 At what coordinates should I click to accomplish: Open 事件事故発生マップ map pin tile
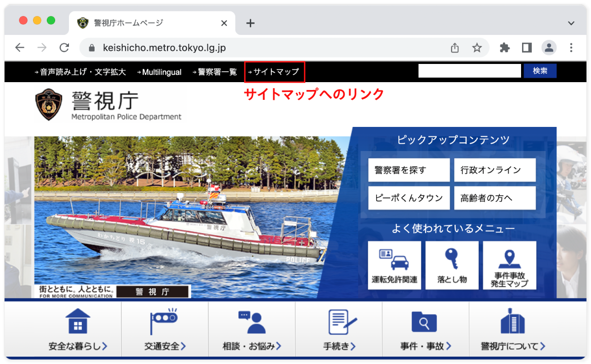point(509,265)
